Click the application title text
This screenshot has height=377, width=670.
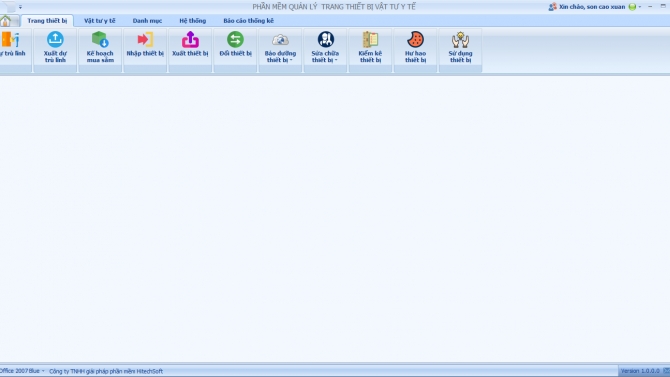pyautogui.click(x=334, y=7)
